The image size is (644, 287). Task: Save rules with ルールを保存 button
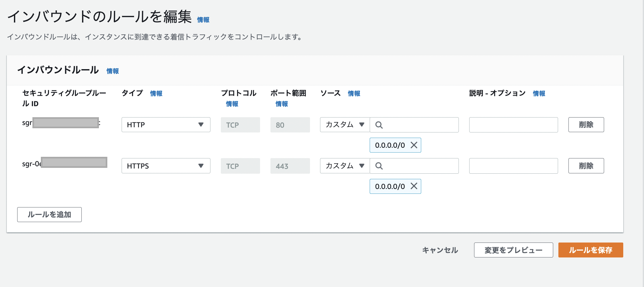[x=590, y=250]
